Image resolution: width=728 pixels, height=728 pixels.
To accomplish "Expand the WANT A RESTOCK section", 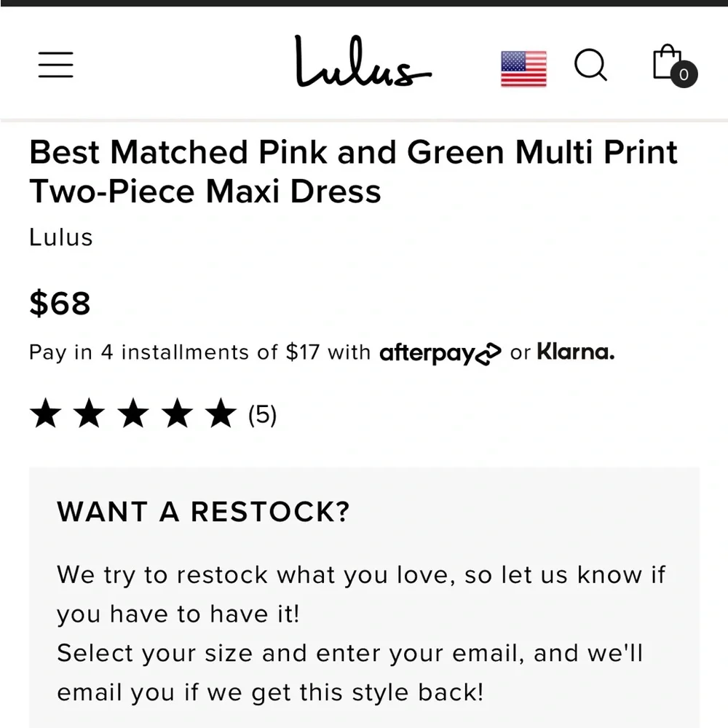I will tap(204, 513).
